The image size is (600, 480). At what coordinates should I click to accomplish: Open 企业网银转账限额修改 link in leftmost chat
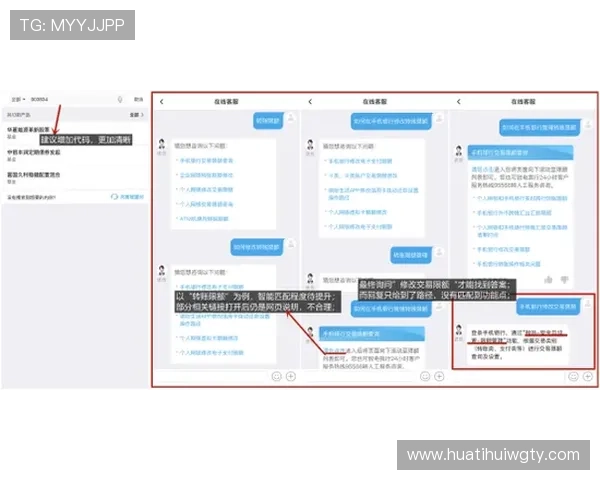(x=206, y=175)
